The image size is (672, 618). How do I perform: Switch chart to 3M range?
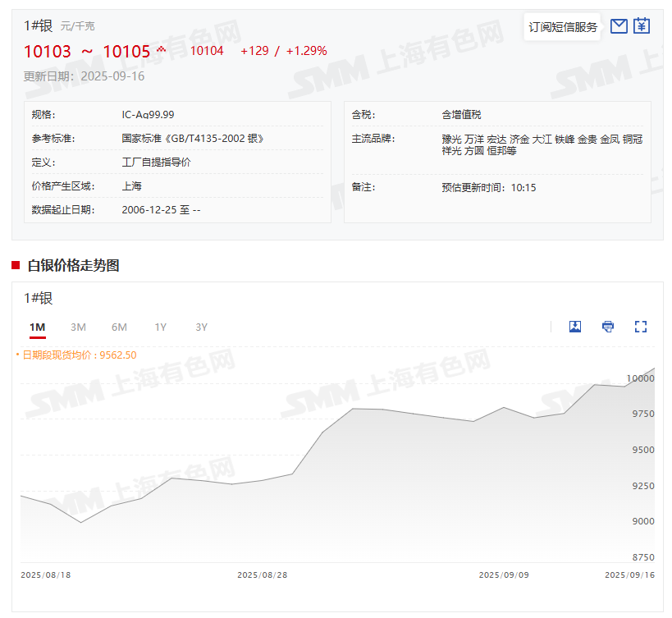point(78,327)
